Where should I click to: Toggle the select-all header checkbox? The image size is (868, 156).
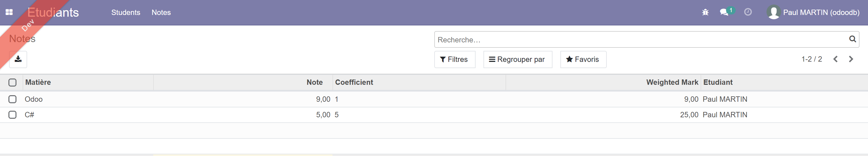(12, 83)
